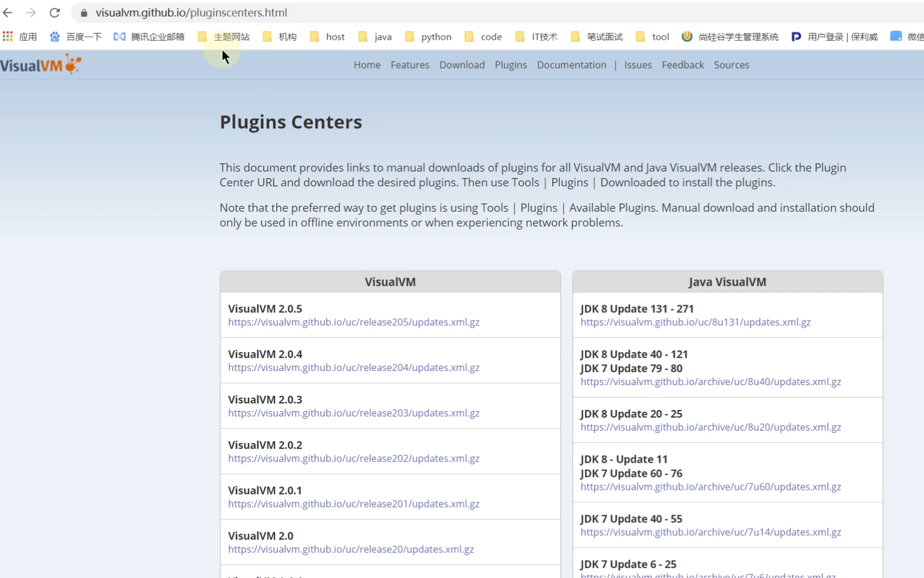Image resolution: width=924 pixels, height=578 pixels.
Task: Open the 主题网站 bookmark folder
Action: point(224,37)
